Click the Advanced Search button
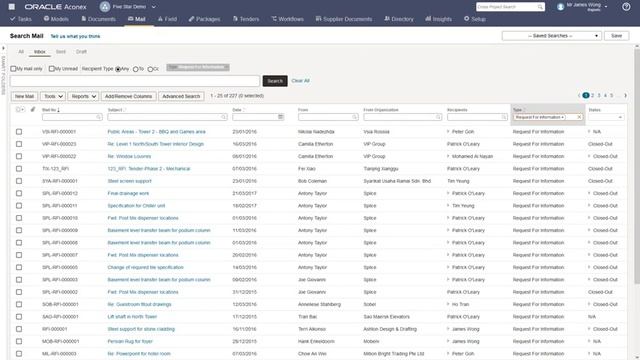This screenshot has height=360, width=640. (x=181, y=96)
